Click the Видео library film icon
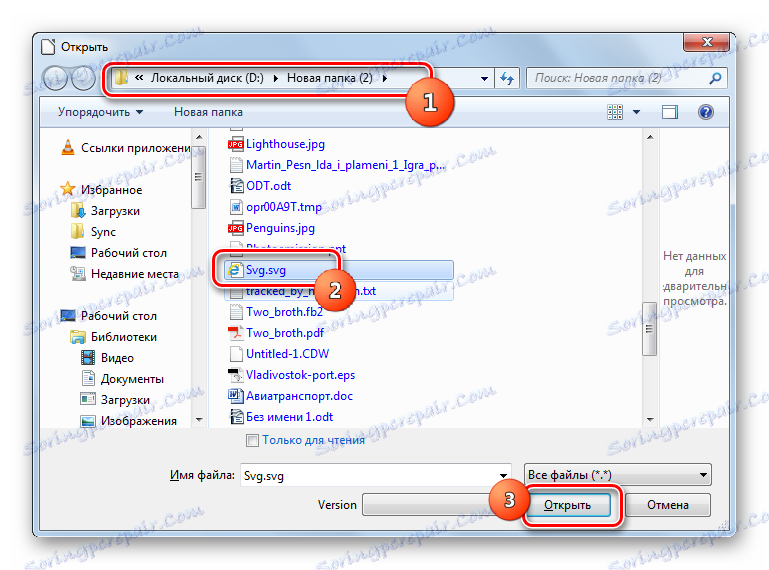 click(88, 358)
